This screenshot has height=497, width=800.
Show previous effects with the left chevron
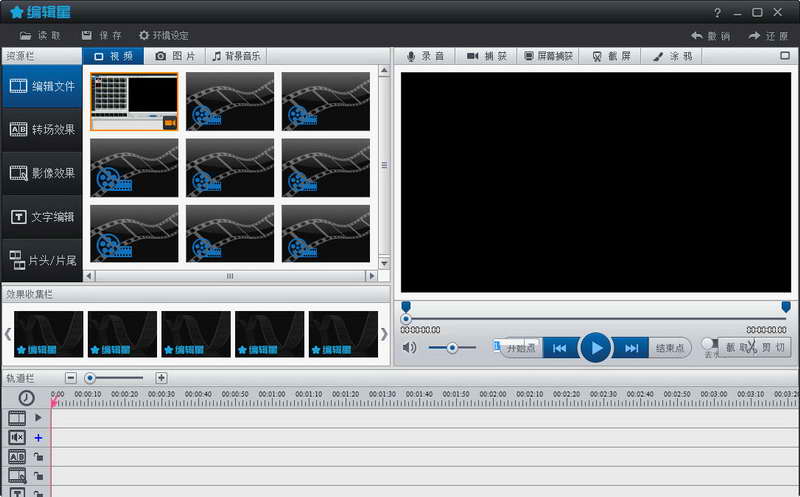[x=8, y=334]
